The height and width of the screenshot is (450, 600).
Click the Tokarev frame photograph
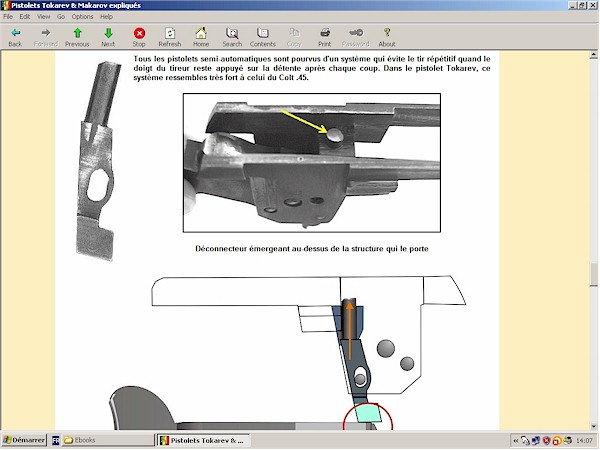(312, 163)
